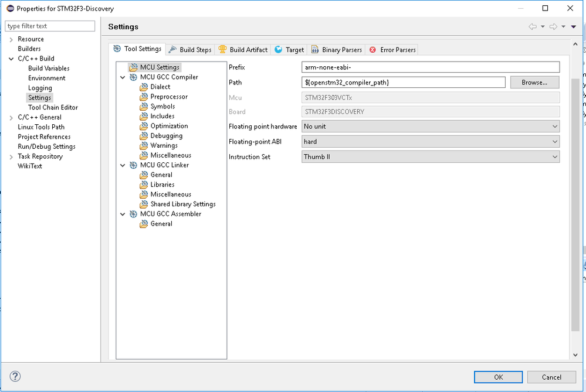Click the scrollbar down arrow
This screenshot has width=586, height=392.
[575, 355]
